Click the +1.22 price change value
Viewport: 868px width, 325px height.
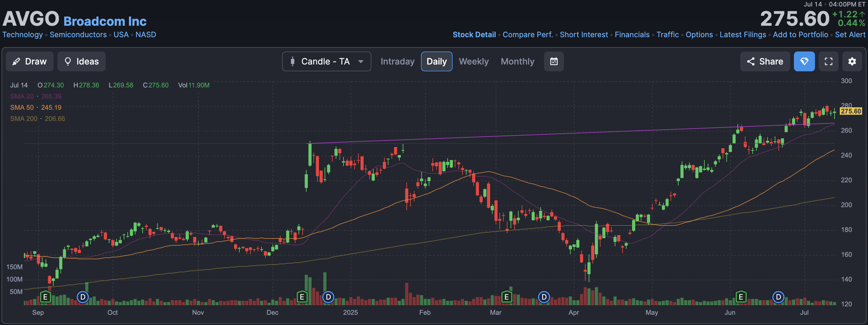844,15
